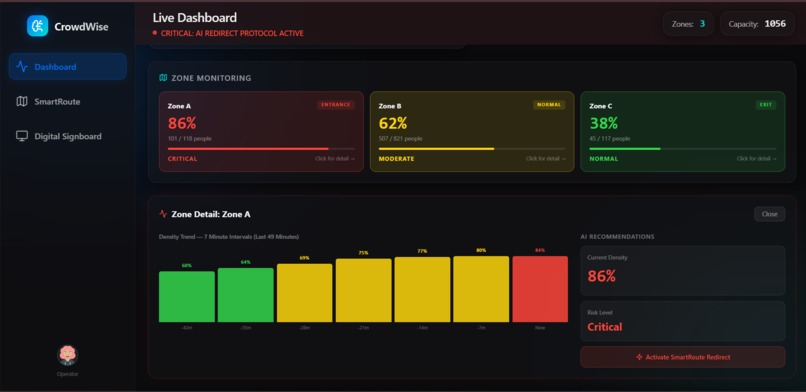This screenshot has height=392, width=806.
Task: Click the Now label under chart
Action: coord(540,328)
